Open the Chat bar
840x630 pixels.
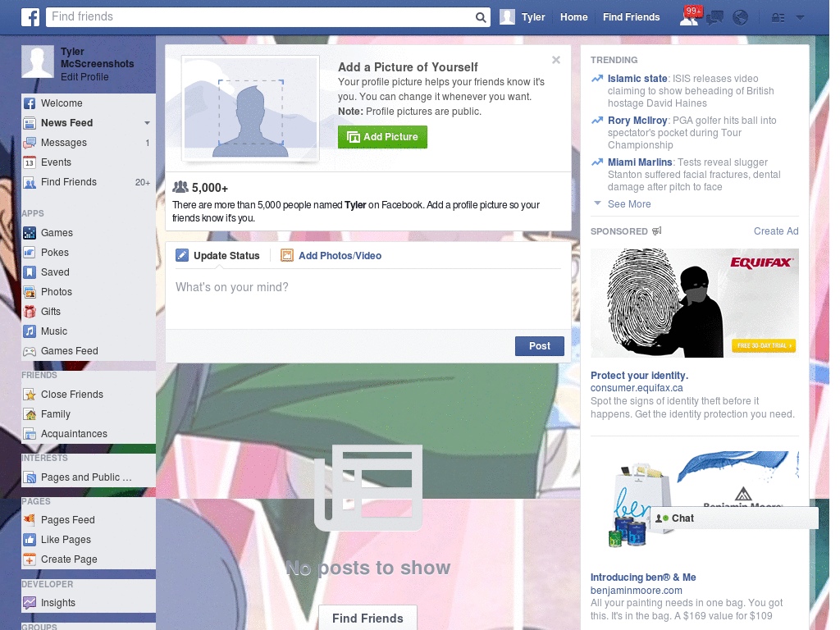coord(734,518)
